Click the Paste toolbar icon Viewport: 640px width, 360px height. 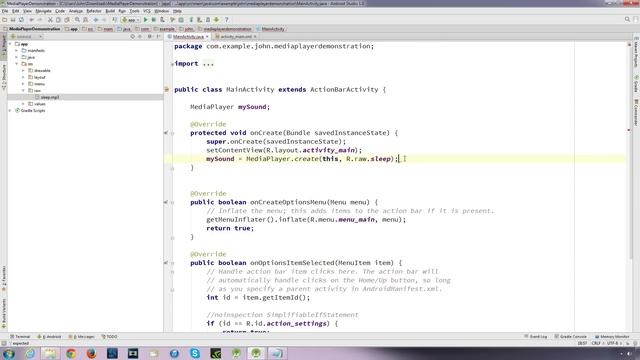(x=67, y=20)
